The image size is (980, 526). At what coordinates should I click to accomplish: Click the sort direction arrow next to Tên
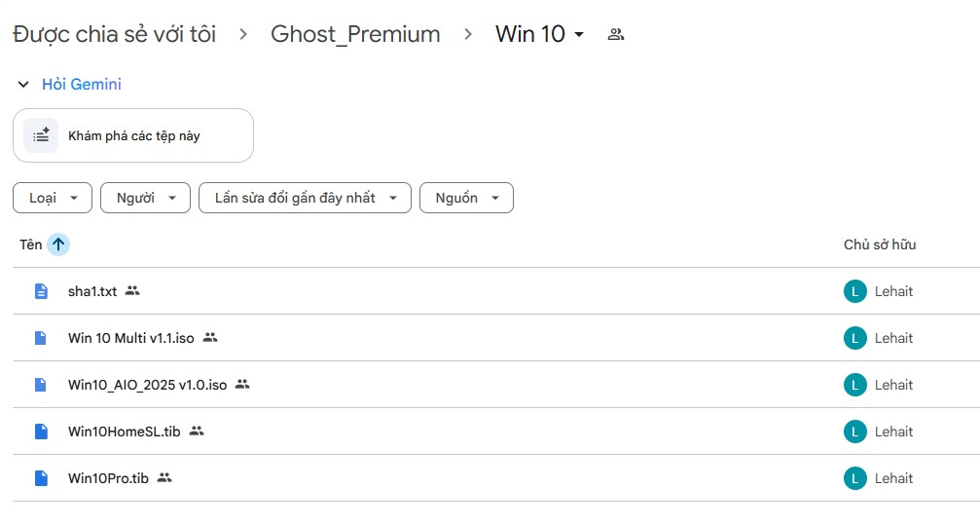(58, 244)
